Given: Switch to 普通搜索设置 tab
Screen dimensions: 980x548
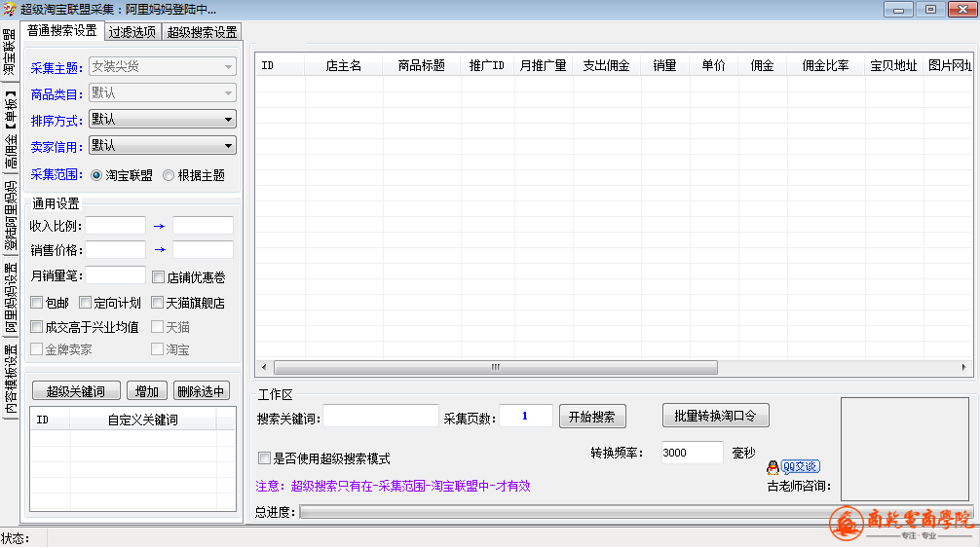Looking at the screenshot, I should pos(62,30).
